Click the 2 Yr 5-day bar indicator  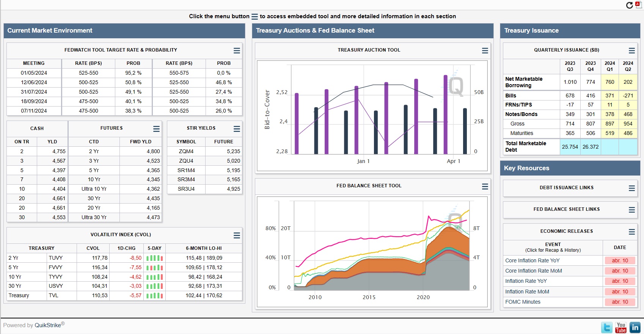tap(154, 258)
